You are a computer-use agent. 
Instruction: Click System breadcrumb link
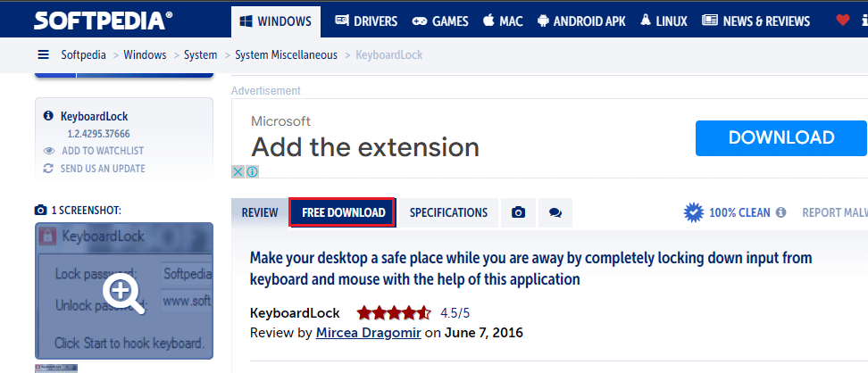[200, 54]
